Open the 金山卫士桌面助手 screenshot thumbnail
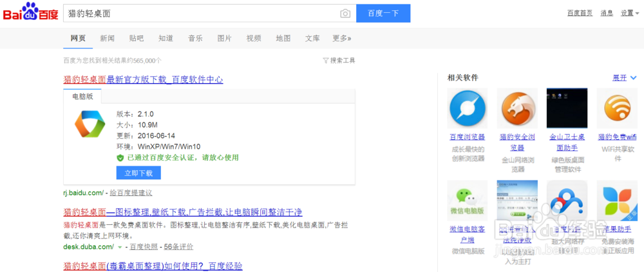 pos(567,108)
